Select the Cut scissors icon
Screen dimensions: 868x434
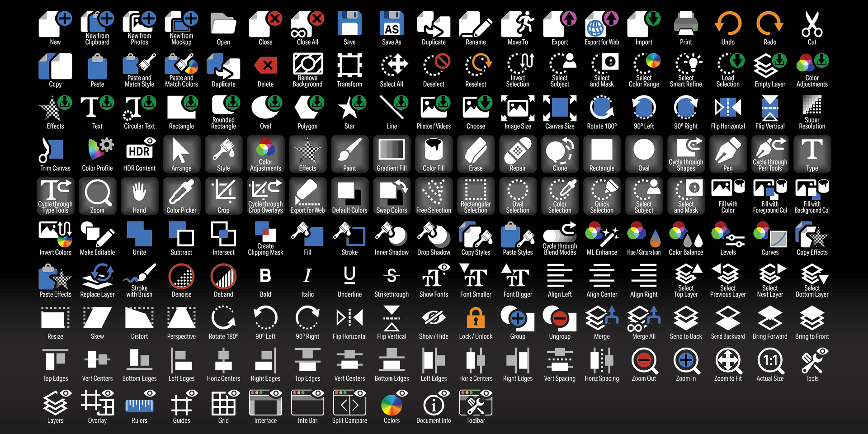(812, 24)
